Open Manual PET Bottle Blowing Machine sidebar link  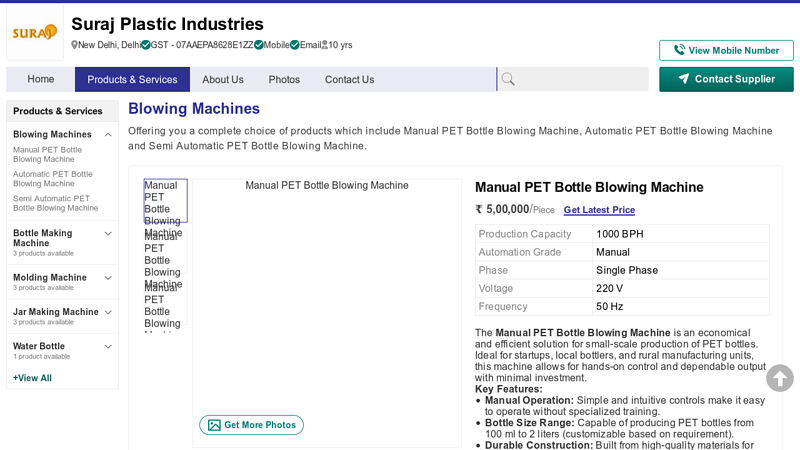click(x=47, y=155)
